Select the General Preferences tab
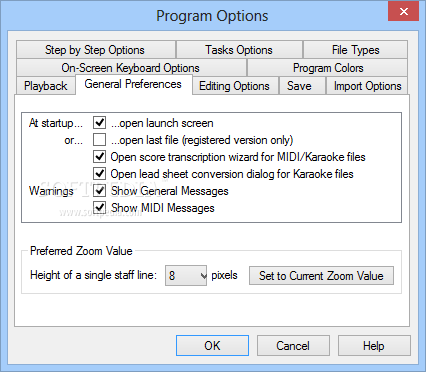 click(x=134, y=84)
